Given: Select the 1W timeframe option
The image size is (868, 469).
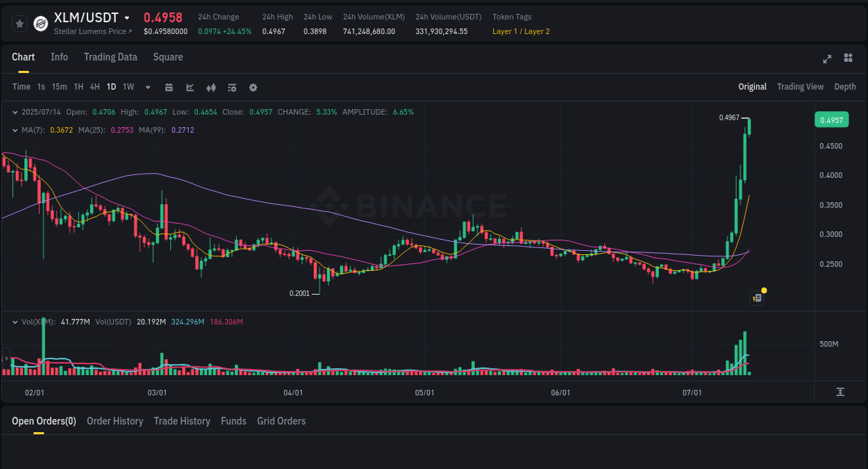Looking at the screenshot, I should (128, 87).
